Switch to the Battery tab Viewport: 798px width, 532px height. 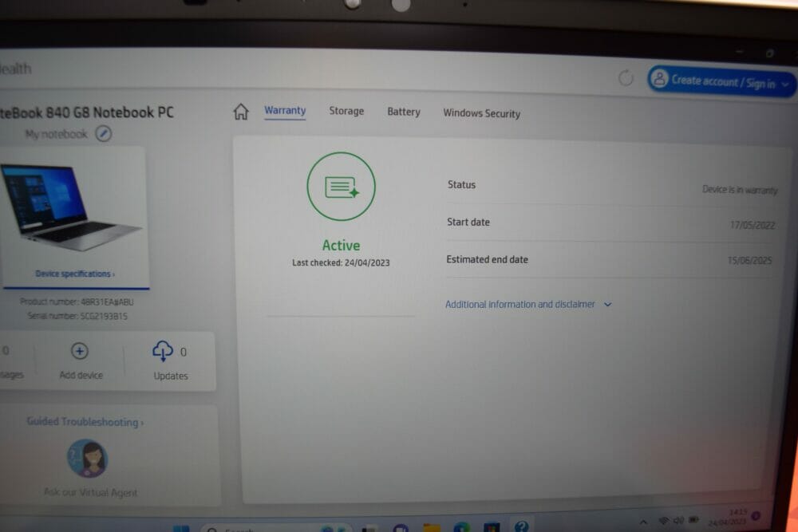(x=404, y=112)
